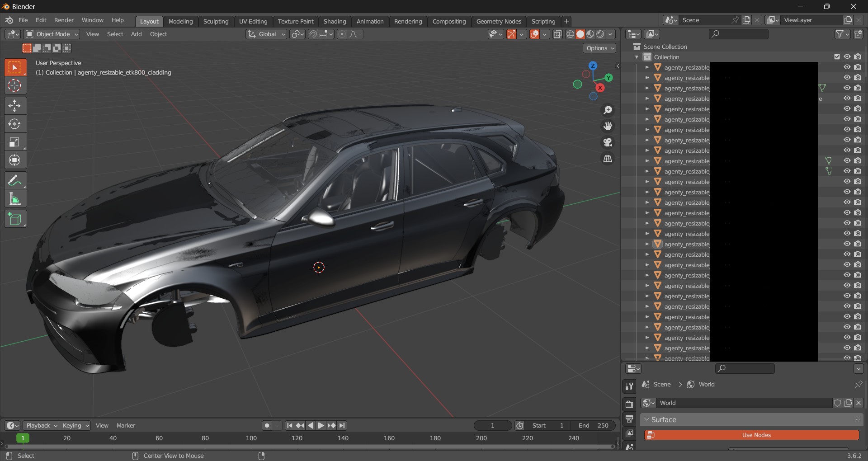Open the viewport Options button
Screen dimensions: 868x461
pyautogui.click(x=600, y=48)
